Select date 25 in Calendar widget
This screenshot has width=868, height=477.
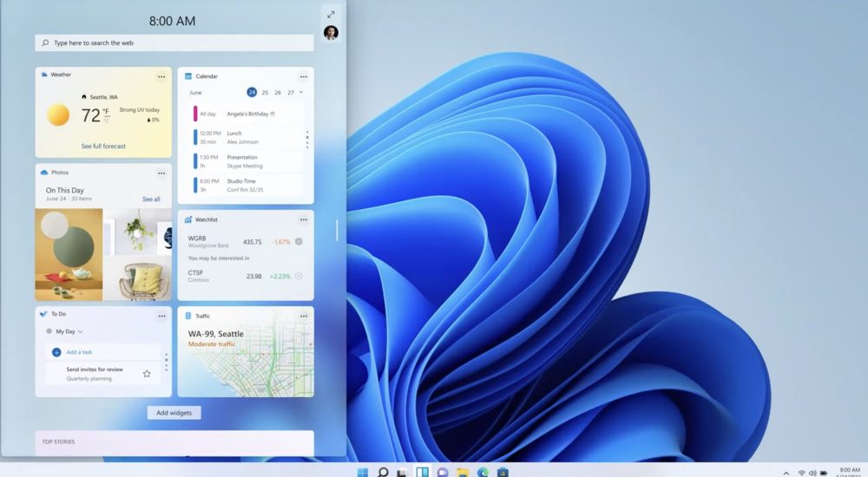[265, 92]
